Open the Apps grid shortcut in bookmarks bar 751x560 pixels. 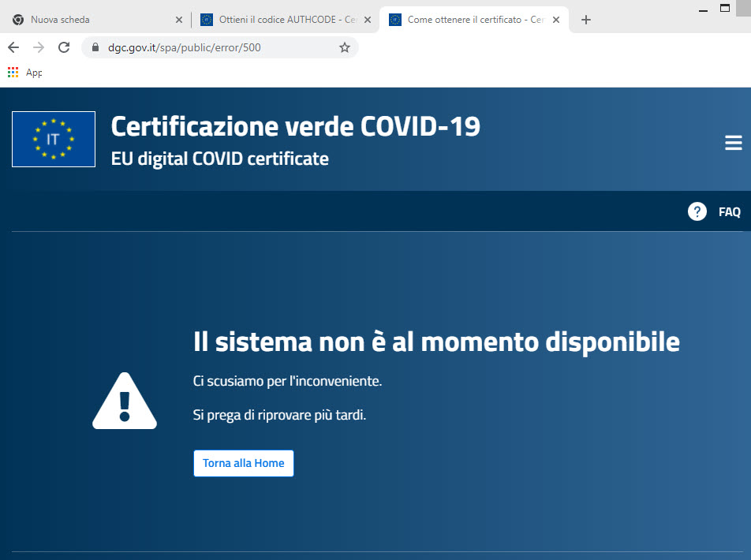(13, 73)
